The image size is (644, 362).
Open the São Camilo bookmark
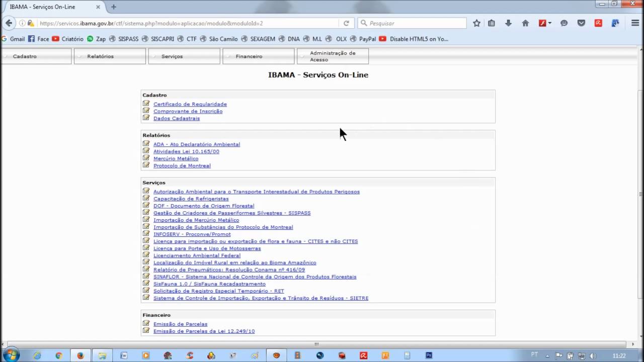coord(219,39)
